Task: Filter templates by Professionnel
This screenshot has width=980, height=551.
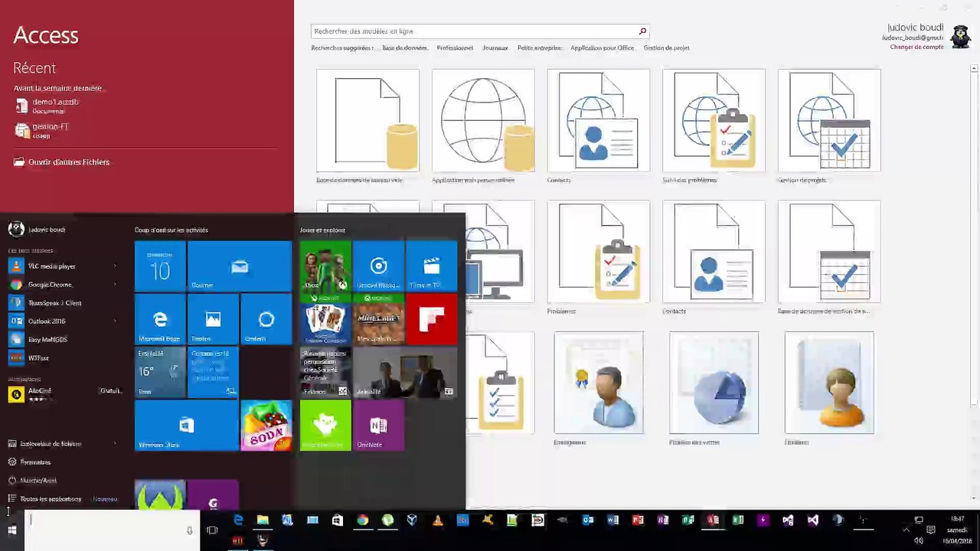Action: 455,47
